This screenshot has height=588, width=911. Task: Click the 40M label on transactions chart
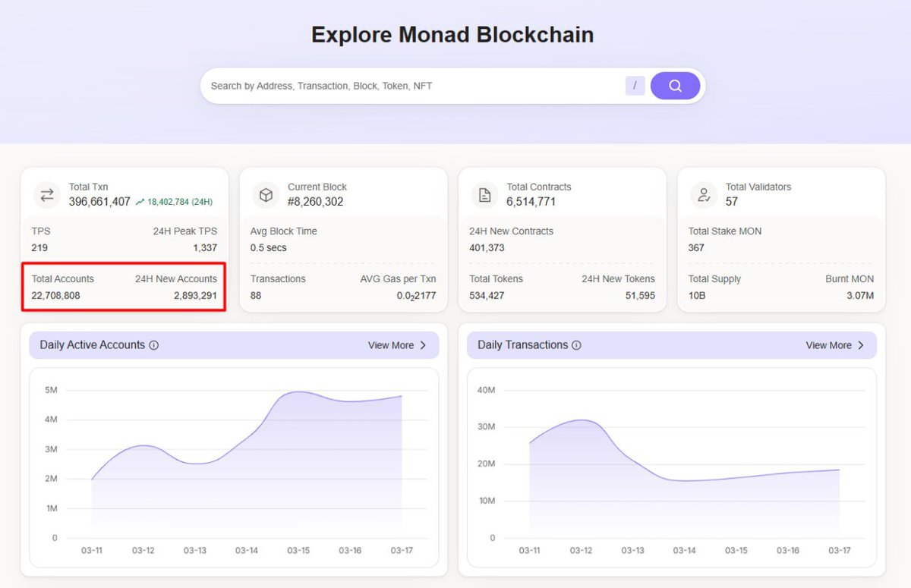(486, 390)
